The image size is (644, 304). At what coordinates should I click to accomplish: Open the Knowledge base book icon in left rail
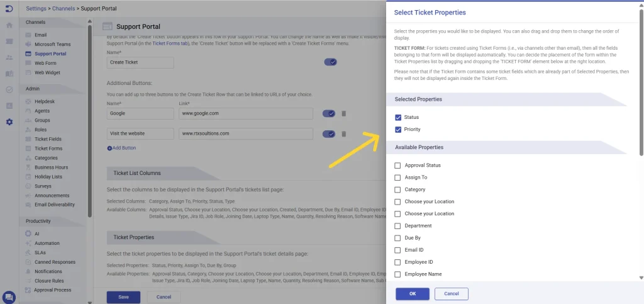click(x=9, y=74)
